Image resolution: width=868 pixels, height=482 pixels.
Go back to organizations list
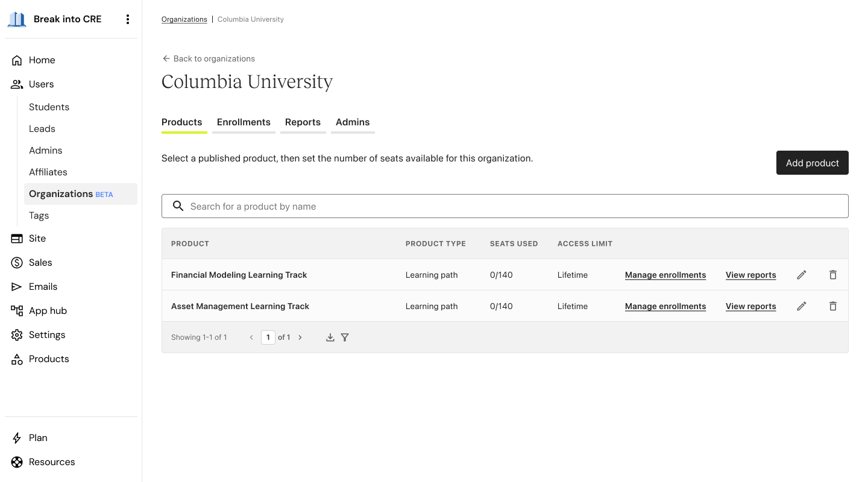(x=209, y=58)
